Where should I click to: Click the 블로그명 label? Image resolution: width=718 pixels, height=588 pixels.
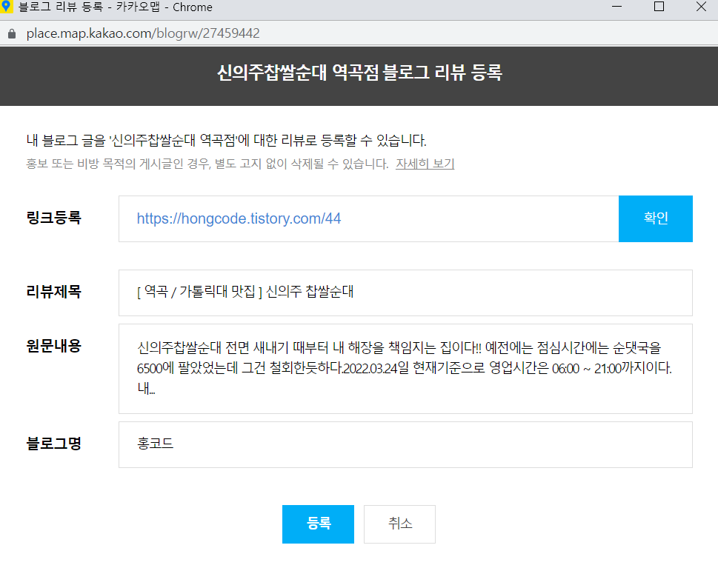click(53, 444)
